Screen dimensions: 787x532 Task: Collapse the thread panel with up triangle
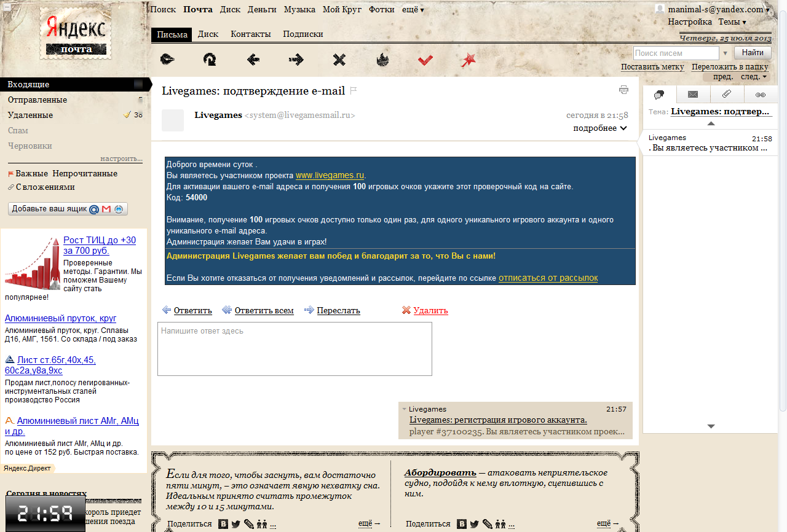711,123
